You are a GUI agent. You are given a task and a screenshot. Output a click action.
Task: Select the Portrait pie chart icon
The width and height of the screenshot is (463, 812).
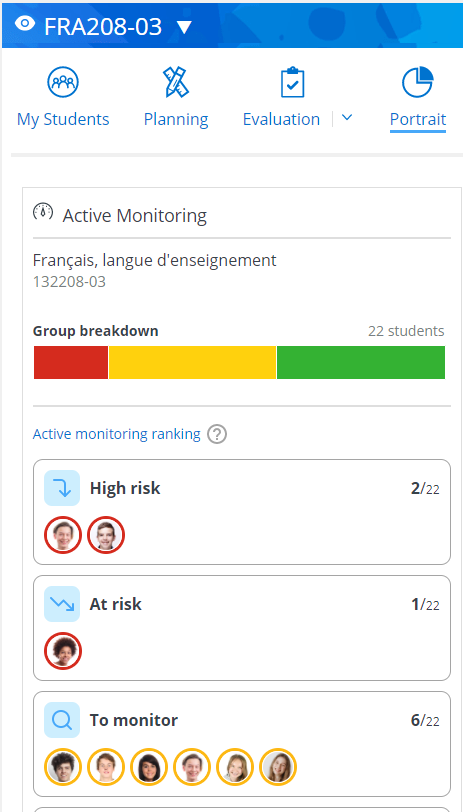(x=417, y=82)
